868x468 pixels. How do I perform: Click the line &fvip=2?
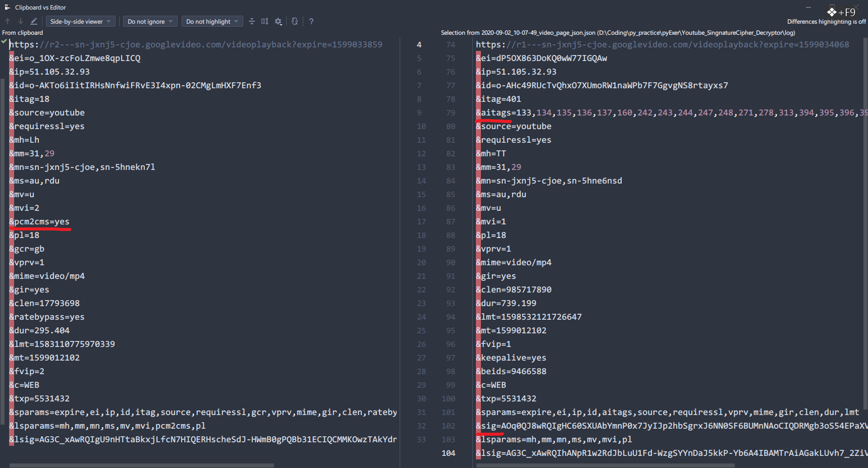(x=27, y=371)
